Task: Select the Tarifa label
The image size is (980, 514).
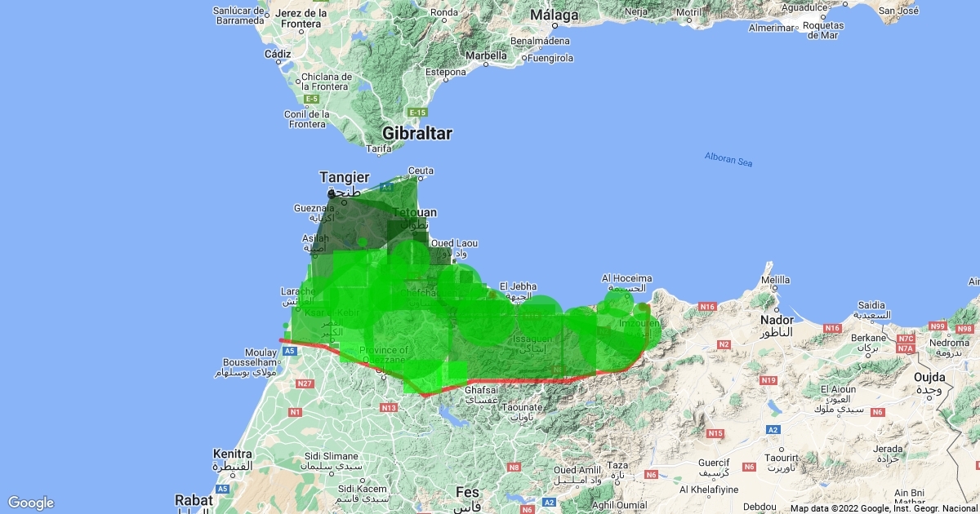Action: 380,149
